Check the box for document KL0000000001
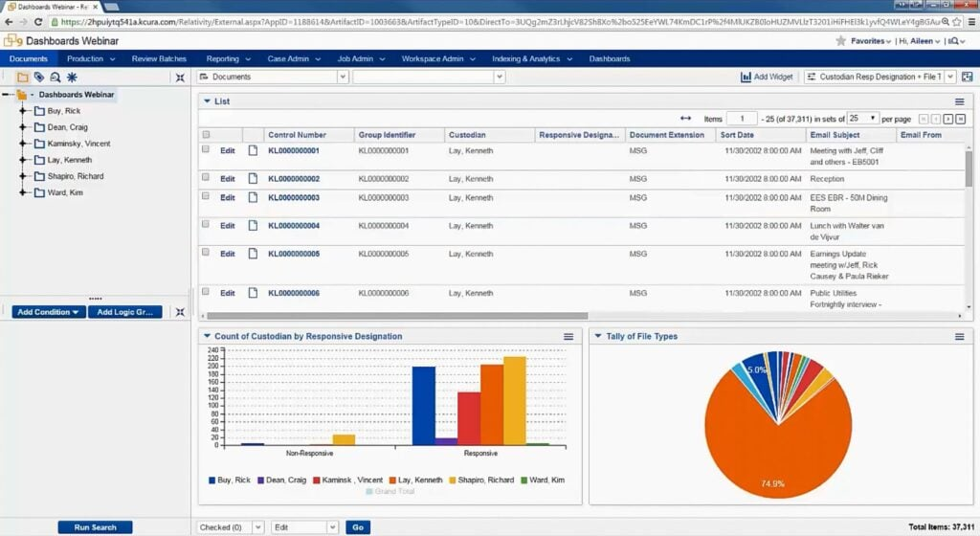Viewport: 980px width, 536px height. (206, 149)
